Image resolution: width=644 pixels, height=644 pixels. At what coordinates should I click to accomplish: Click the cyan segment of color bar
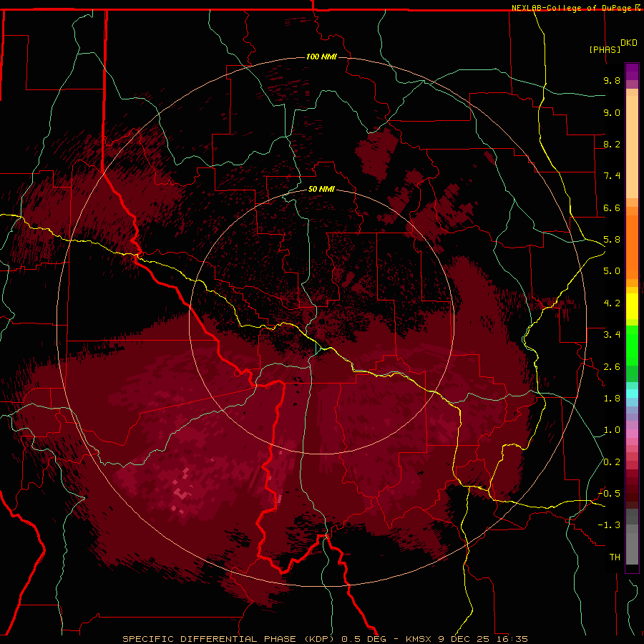point(632,394)
